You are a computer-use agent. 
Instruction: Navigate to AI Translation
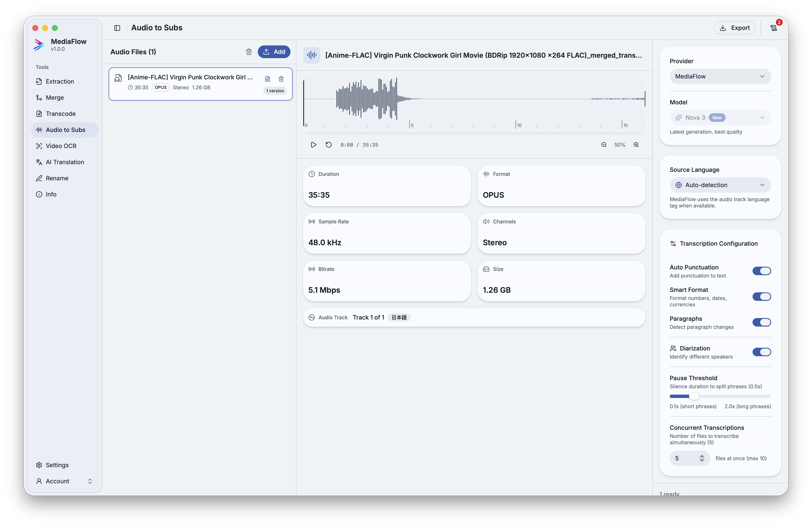click(x=65, y=162)
